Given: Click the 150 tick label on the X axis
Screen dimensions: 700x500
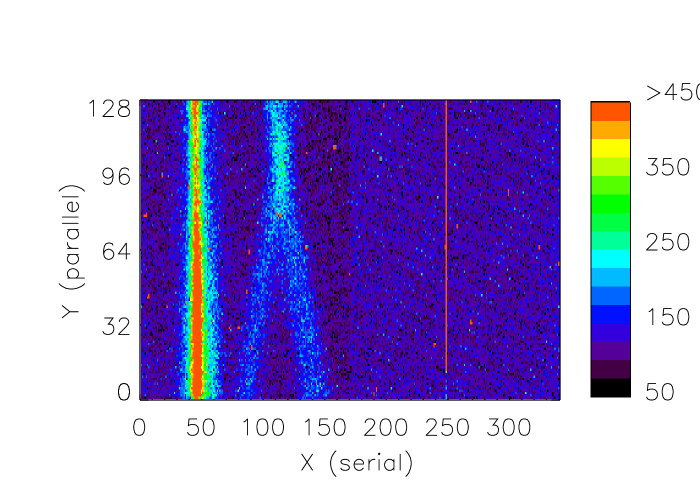Looking at the screenshot, I should [x=325, y=427].
